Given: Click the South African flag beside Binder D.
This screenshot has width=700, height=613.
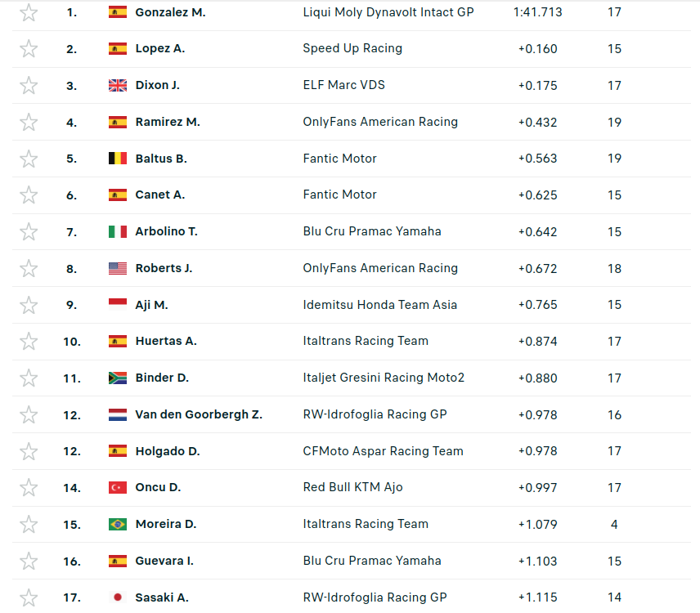Looking at the screenshot, I should point(118,378).
